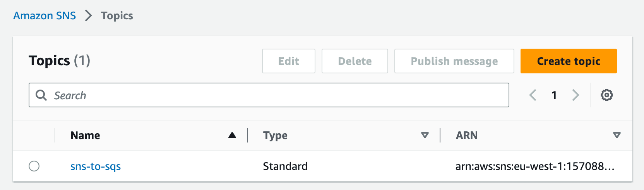Focus the topics Search field
The height and width of the screenshot is (190, 644).
[x=269, y=95]
